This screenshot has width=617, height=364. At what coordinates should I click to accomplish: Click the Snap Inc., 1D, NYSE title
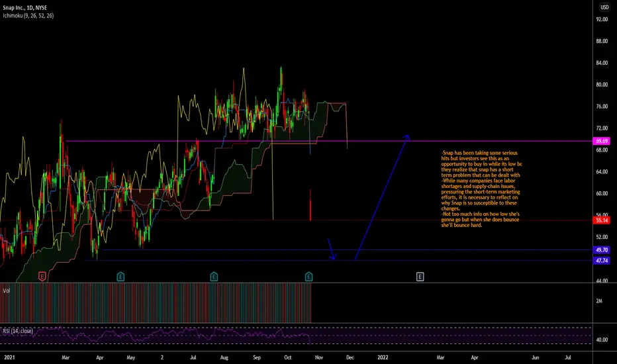[24, 7]
